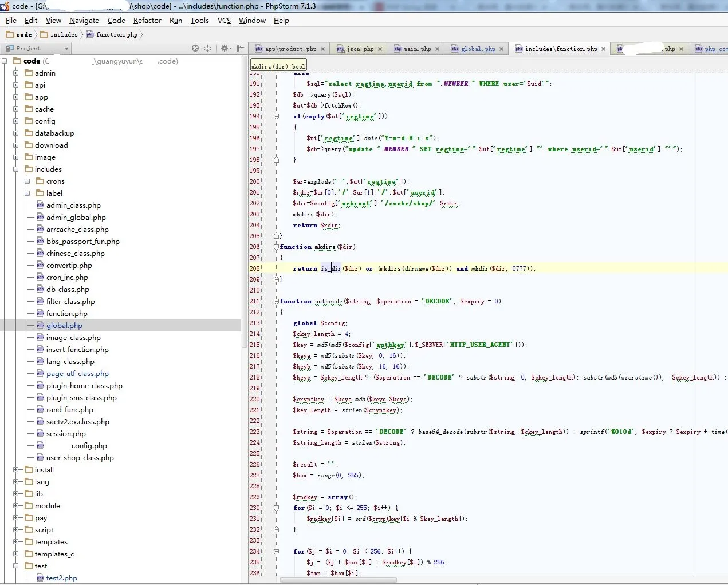The image size is (728, 585).
Task: Open Project panel settings gear
Action: [x=225, y=49]
